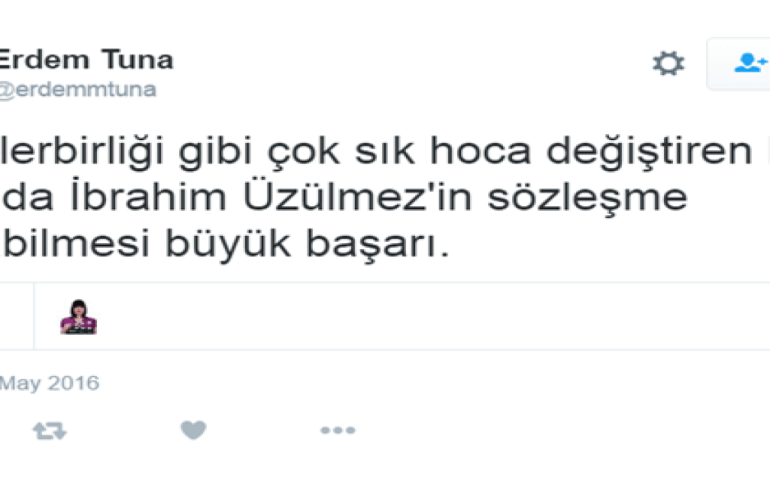
Task: Click the empty area beside the liker avatar
Action: 432,317
